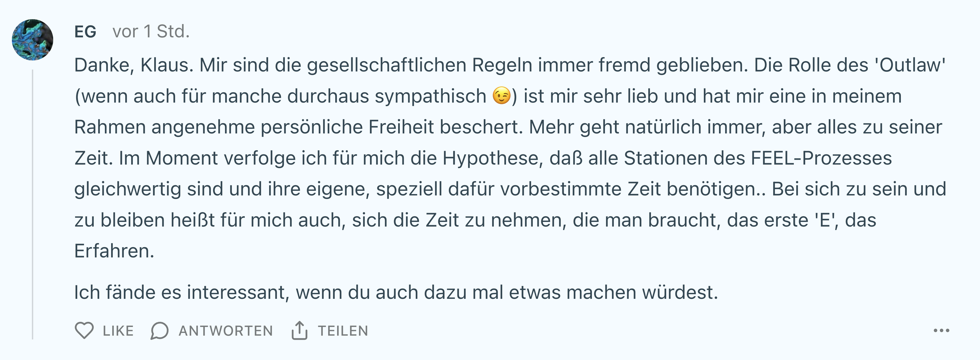This screenshot has width=980, height=360.
Task: Open EG's profile avatar picture
Action: [33, 40]
